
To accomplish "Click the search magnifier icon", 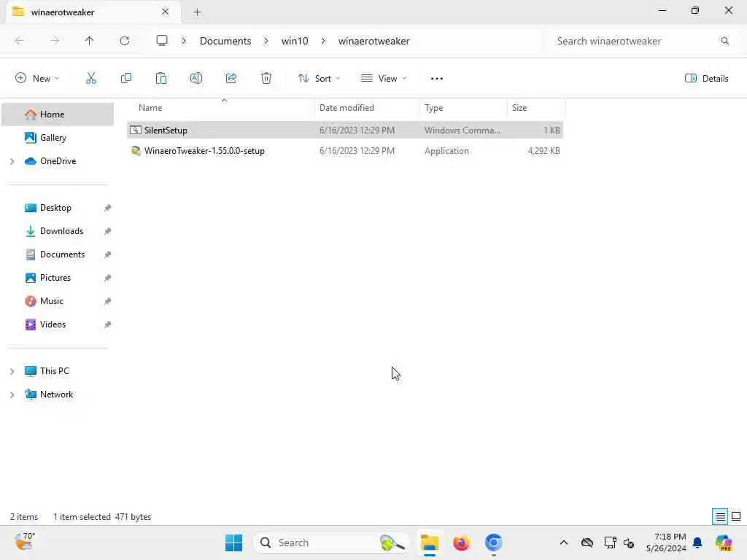I will tap(724, 41).
